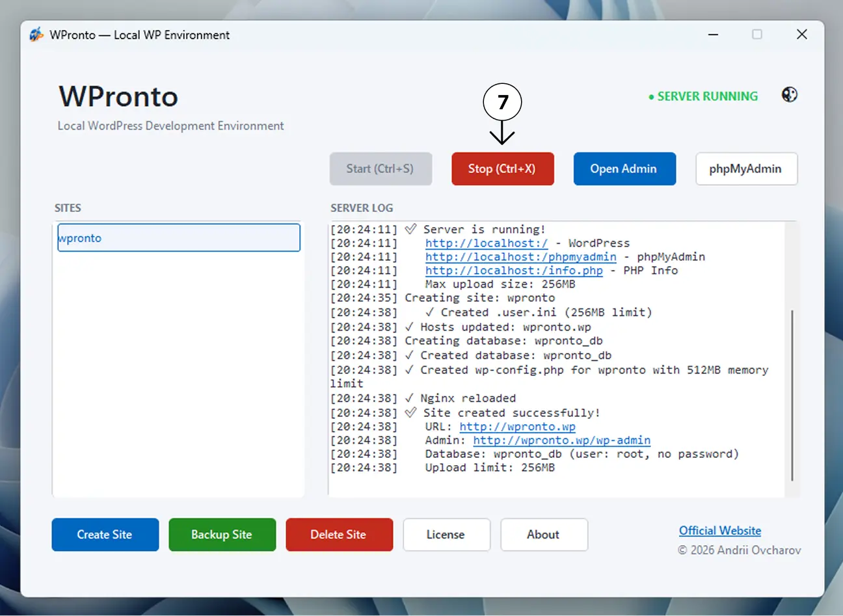The height and width of the screenshot is (616, 843).
Task: Click the database user root log line
Action: 535,454
